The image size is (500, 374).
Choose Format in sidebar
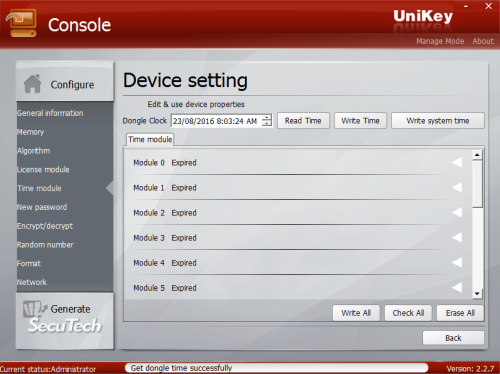[x=29, y=263]
